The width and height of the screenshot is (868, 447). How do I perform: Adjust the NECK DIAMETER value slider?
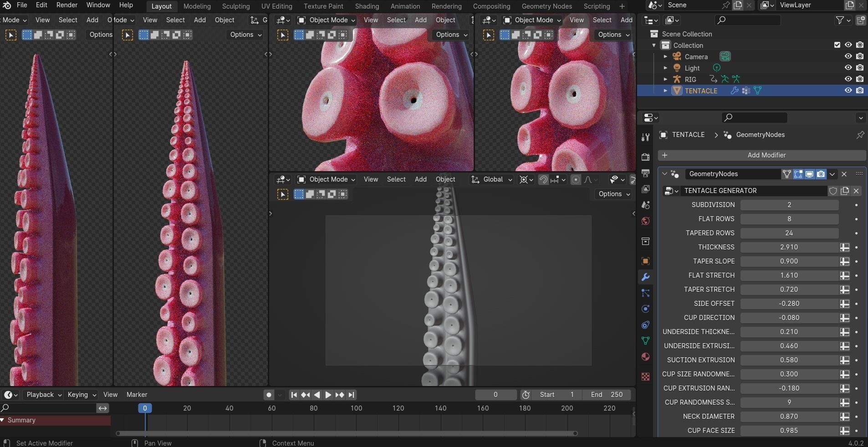point(789,417)
